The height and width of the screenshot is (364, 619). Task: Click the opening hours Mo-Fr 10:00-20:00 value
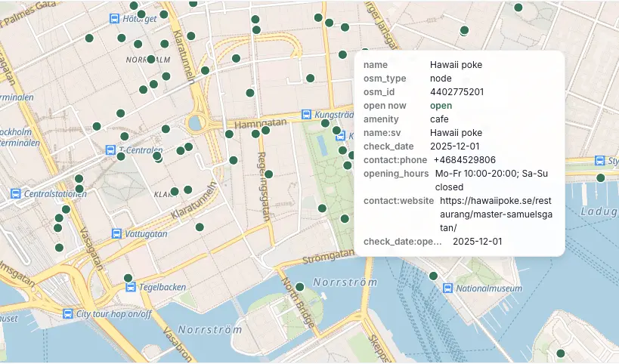[491, 180]
